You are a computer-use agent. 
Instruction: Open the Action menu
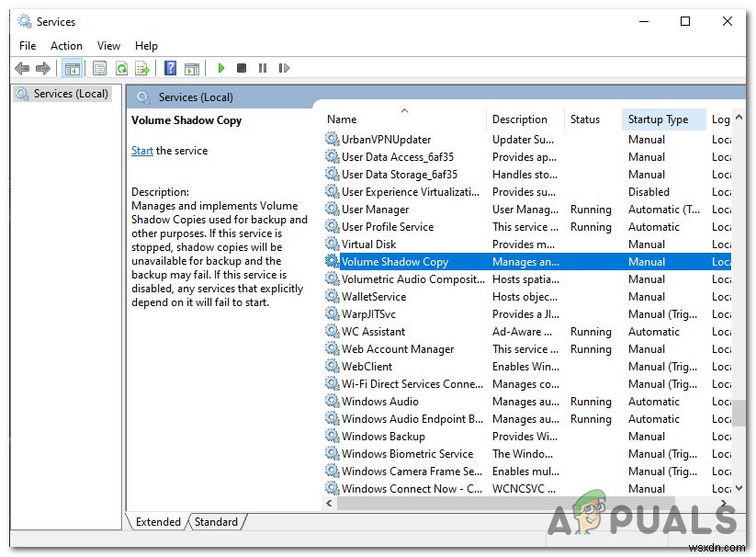pos(66,45)
